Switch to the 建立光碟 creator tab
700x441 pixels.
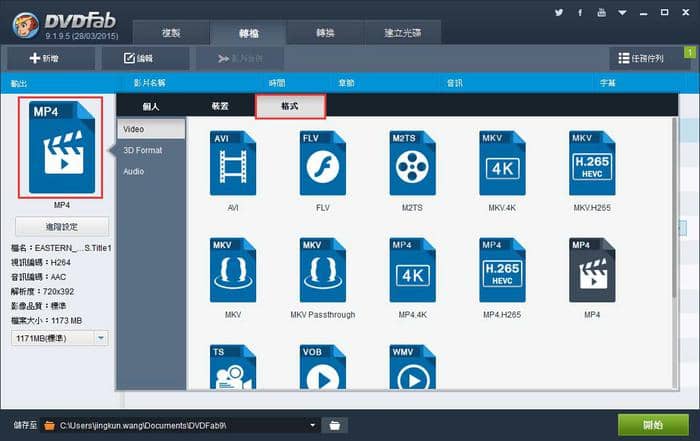403,33
